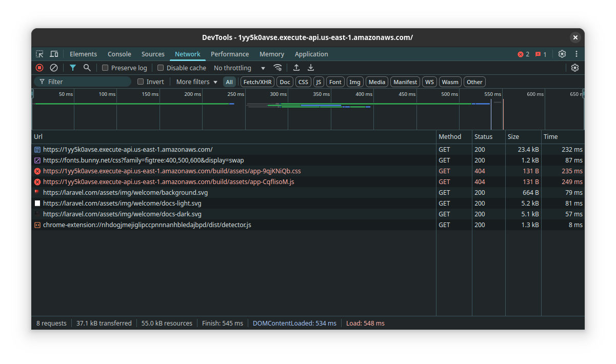Sort requests by Size column header
Image resolution: width=616 pixels, height=364 pixels.
tap(523, 137)
